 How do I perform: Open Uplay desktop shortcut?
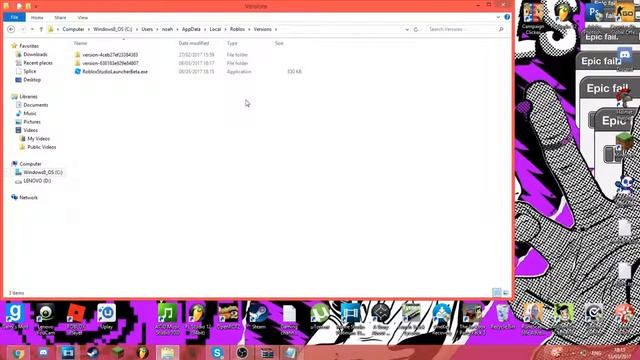pyautogui.click(x=107, y=317)
